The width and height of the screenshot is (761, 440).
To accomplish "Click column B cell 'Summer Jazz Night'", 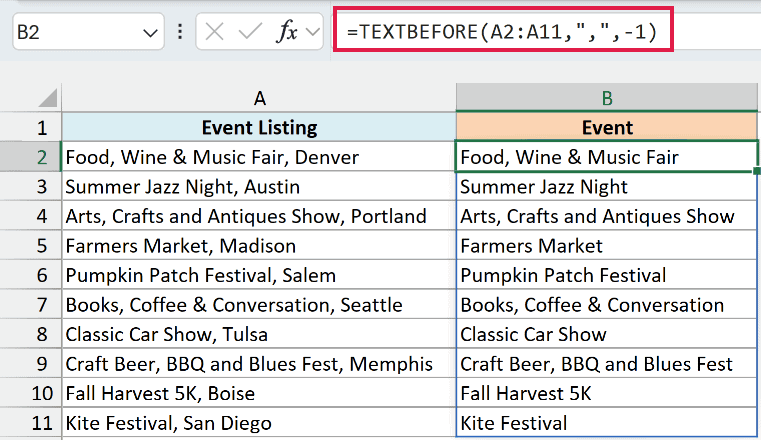I will coord(607,187).
